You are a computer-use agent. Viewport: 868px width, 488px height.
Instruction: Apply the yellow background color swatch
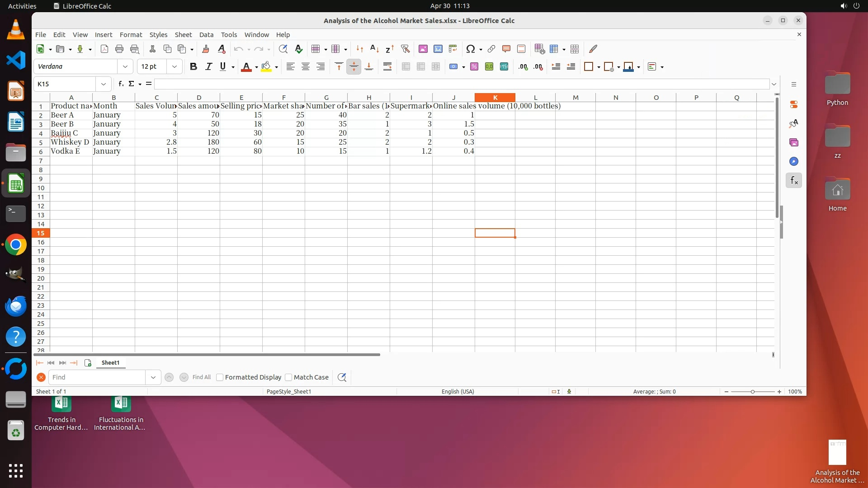pyautogui.click(x=266, y=67)
